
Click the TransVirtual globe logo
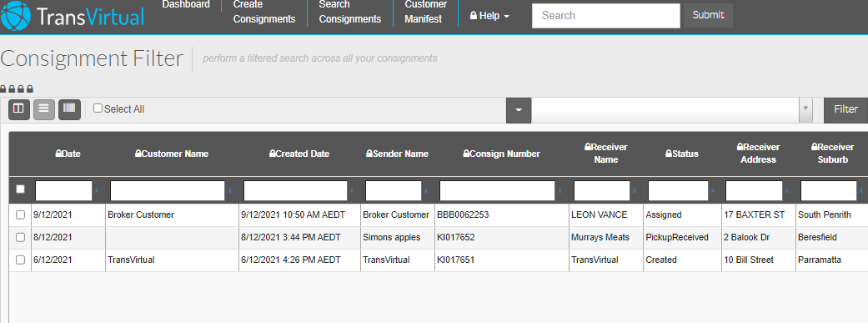click(x=16, y=16)
